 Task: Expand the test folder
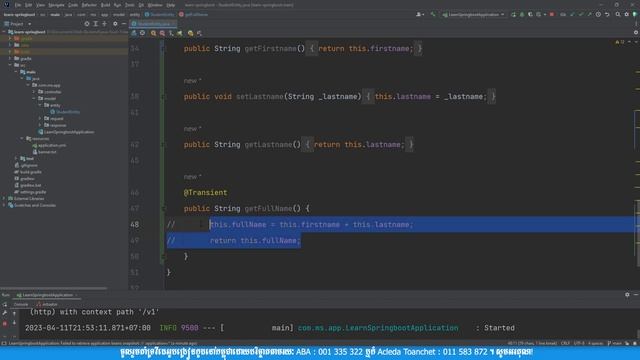17,158
